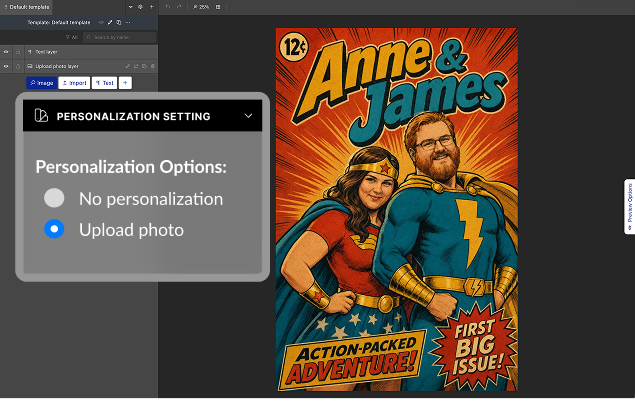Lock the Text layer
This screenshot has height=402, width=635.
[x=18, y=52]
